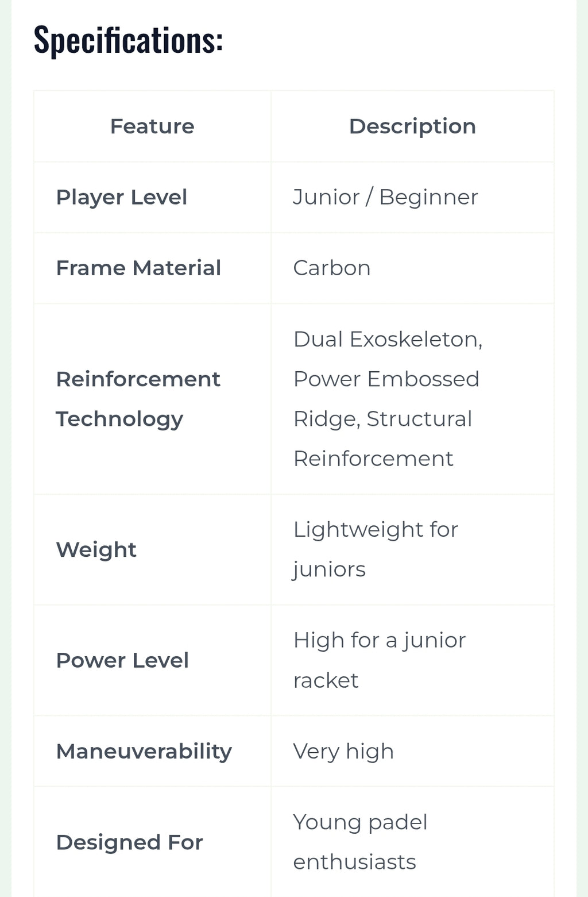Click the Maneuverability row label
The height and width of the screenshot is (897, 588).
(x=144, y=752)
